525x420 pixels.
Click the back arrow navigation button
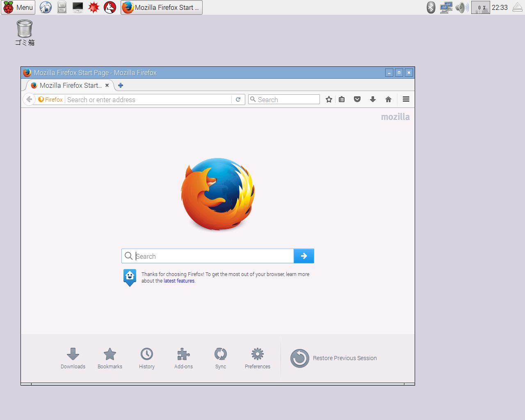coord(29,99)
